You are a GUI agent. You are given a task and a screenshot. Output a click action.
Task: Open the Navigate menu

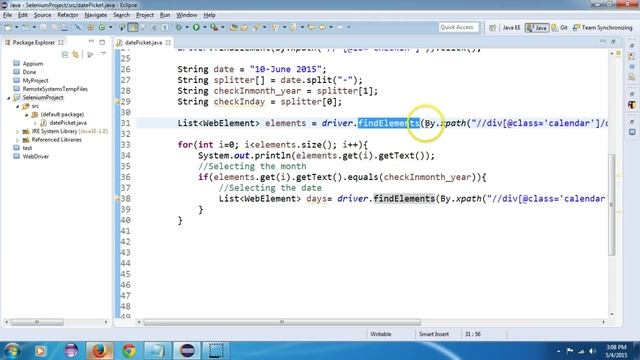pos(96,15)
